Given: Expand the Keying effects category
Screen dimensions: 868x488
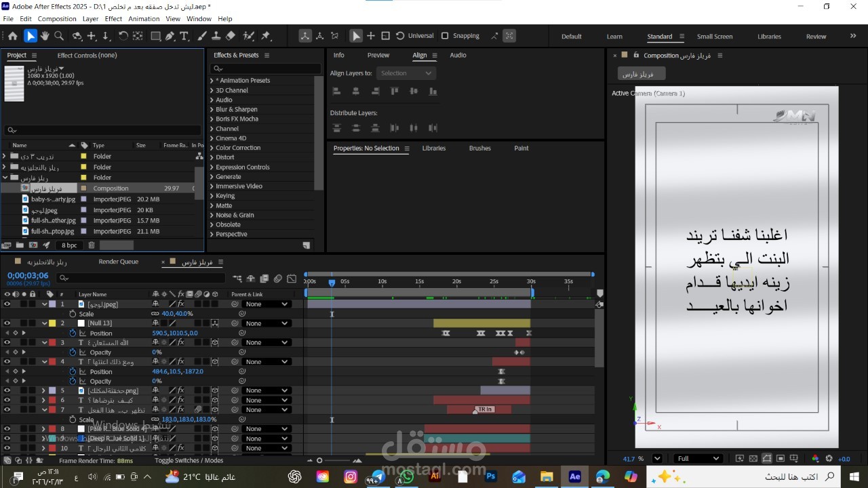Looking at the screenshot, I should pos(212,196).
